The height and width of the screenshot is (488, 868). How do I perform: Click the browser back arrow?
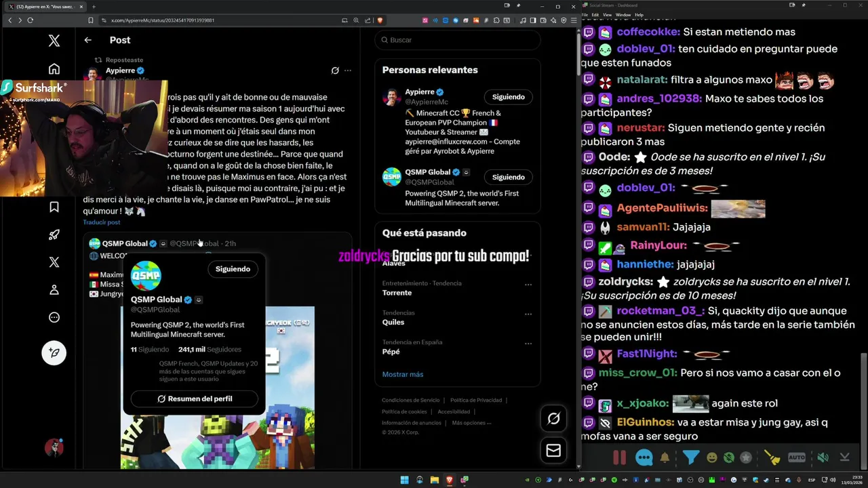9,20
